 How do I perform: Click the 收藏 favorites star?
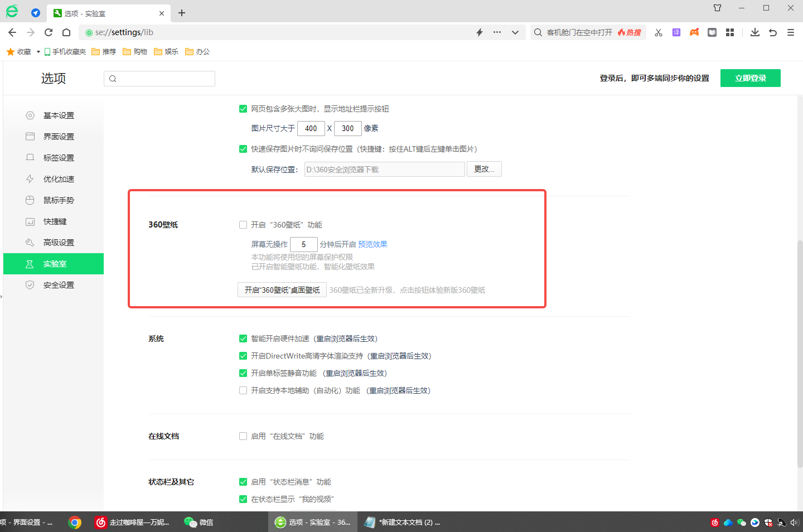click(10, 52)
